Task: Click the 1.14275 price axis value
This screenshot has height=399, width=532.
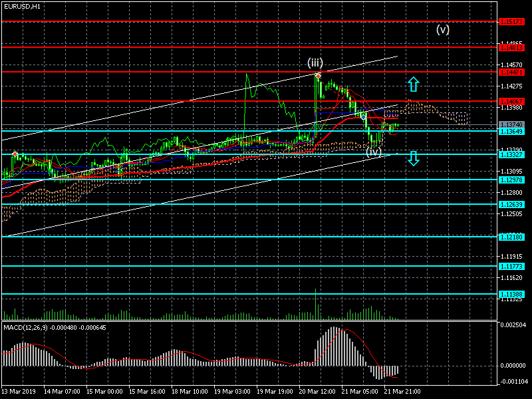Action: (x=511, y=86)
